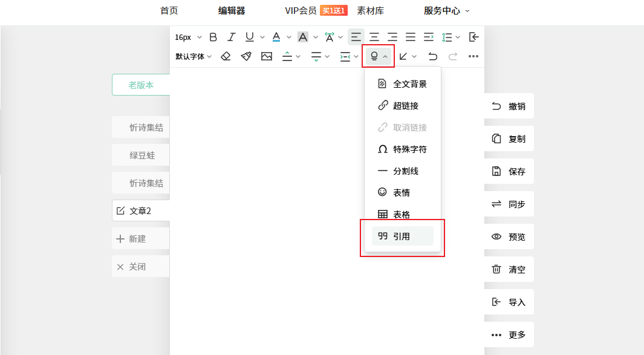Center align the text
Image resolution: width=644 pixels, height=355 pixels.
pyautogui.click(x=374, y=37)
